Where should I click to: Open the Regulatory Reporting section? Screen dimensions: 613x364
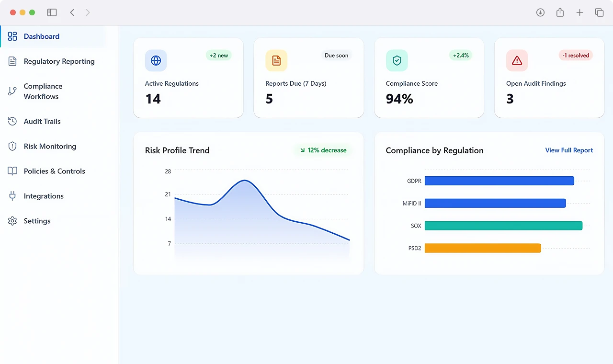click(59, 61)
